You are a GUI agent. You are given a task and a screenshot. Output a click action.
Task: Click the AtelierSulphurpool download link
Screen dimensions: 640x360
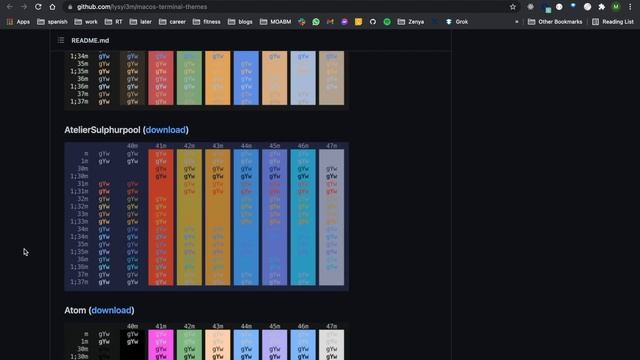point(166,130)
